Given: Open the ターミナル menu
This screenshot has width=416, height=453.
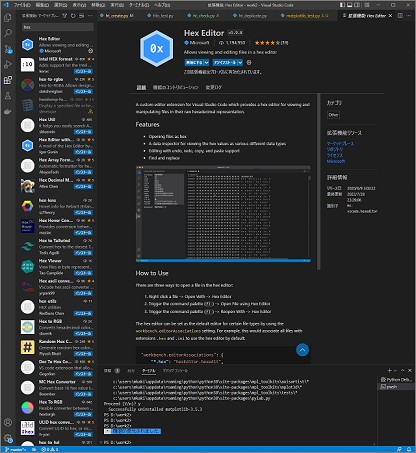Looking at the screenshot, I should pyautogui.click(x=139, y=5).
